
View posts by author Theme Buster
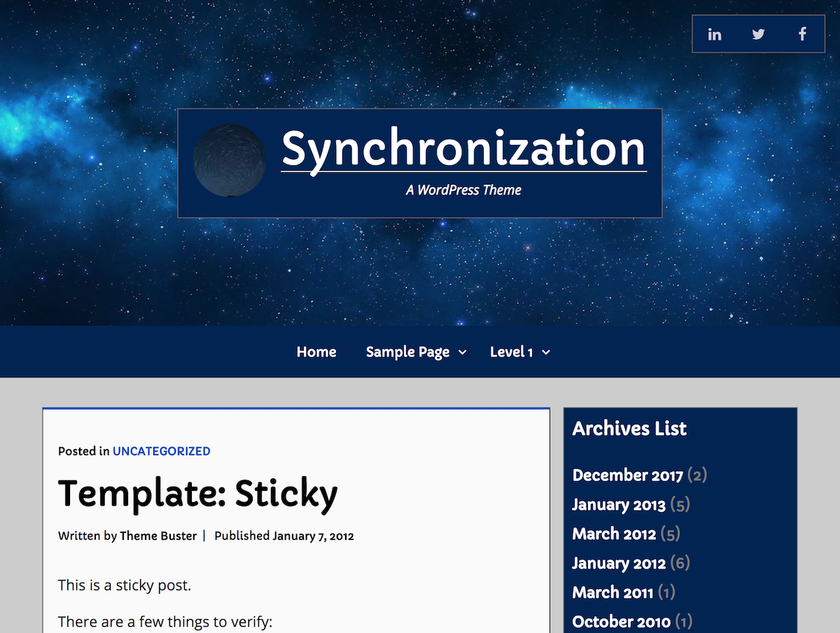(x=157, y=536)
